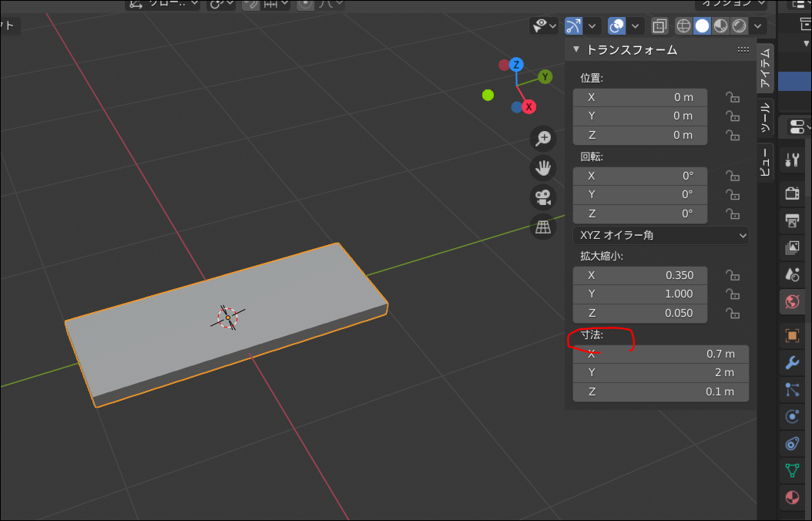Toggle viewport overlays
The image size is (812, 521).
click(x=616, y=26)
